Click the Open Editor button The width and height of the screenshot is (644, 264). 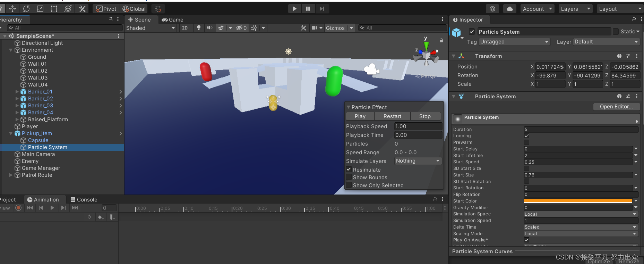click(616, 106)
